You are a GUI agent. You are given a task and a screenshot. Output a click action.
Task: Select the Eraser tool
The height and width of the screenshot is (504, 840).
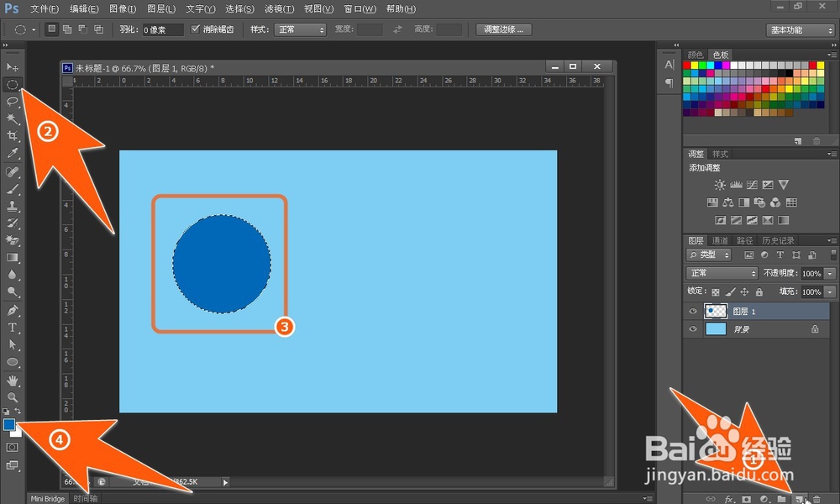pyautogui.click(x=13, y=240)
